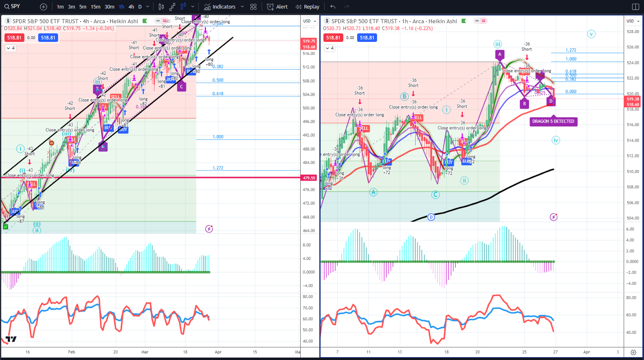The height and width of the screenshot is (360, 644).
Task: Click red sell price 518.81 on 1h chart
Action: [x=333, y=38]
